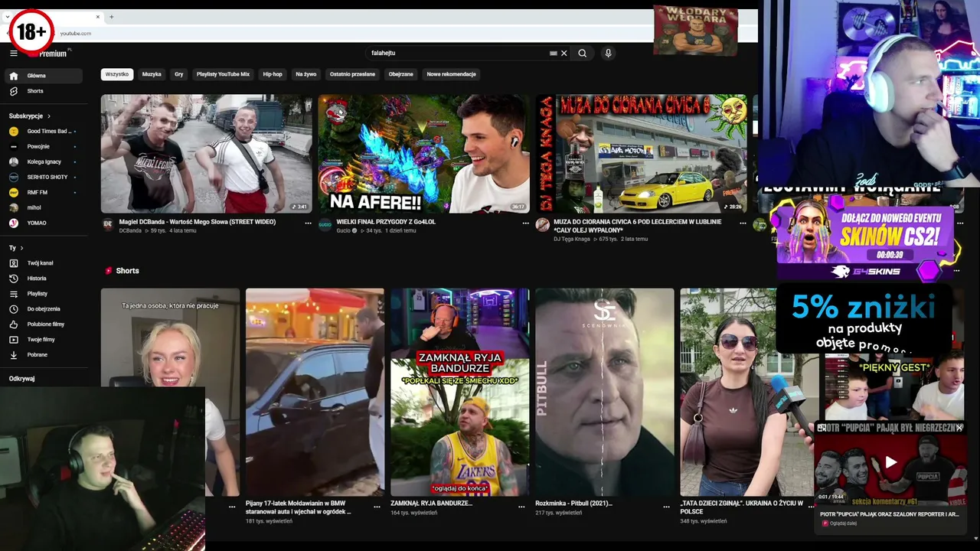The image size is (980, 551).
Task: Start voice search with the microphone
Action: [x=608, y=54]
